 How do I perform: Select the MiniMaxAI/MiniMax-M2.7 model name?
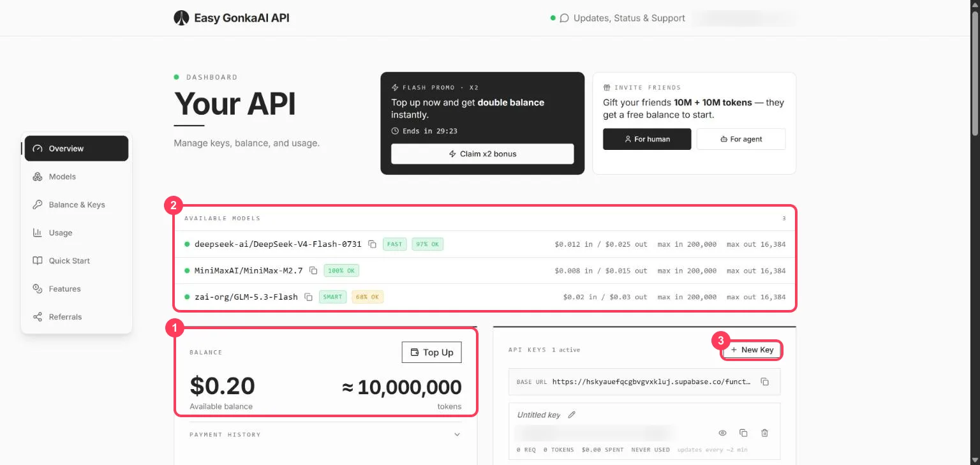point(249,270)
